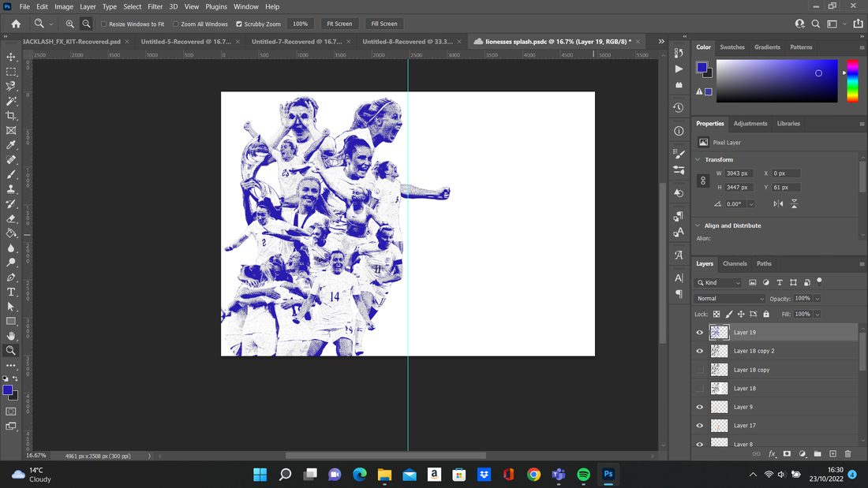Open the Zoom tool preset dropdown
Image resolution: width=868 pixels, height=488 pixels.
51,24
